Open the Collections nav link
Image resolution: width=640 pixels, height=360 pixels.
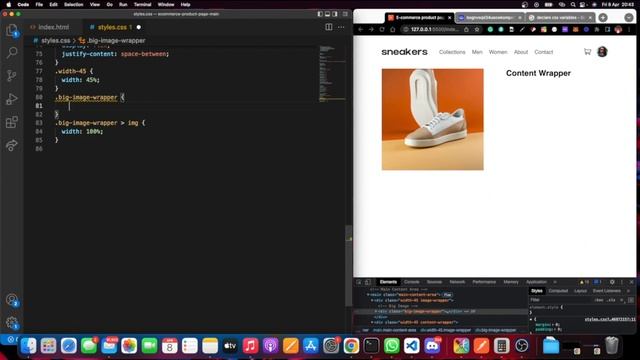point(452,52)
